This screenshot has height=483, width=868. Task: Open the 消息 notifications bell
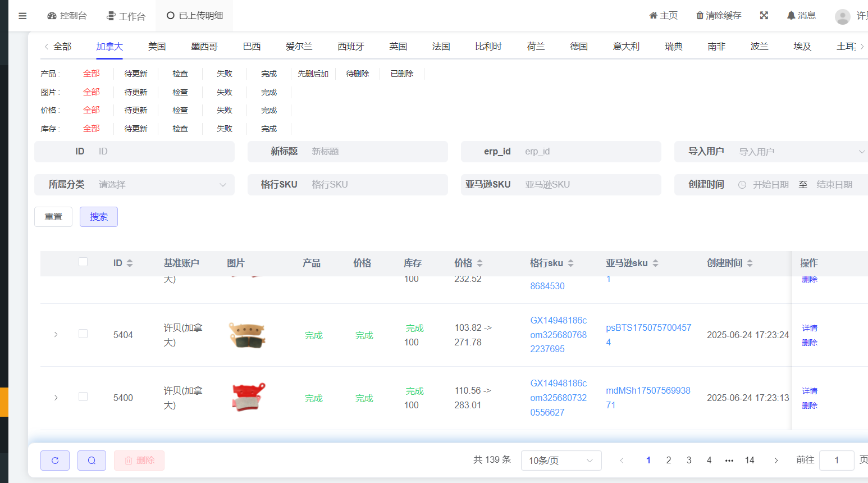(x=791, y=16)
